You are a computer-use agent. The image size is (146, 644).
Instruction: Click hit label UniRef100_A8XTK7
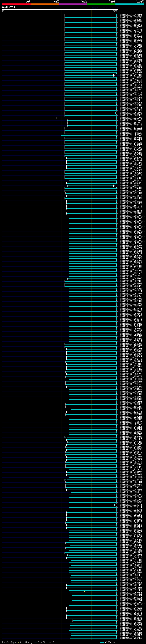131,552
